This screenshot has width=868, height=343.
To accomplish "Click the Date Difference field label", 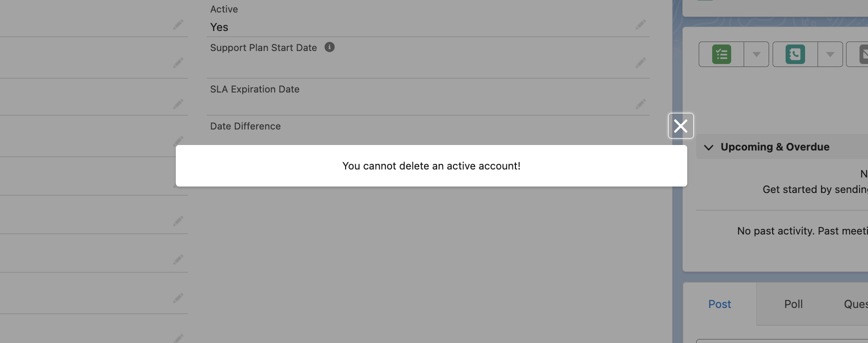I will (245, 126).
